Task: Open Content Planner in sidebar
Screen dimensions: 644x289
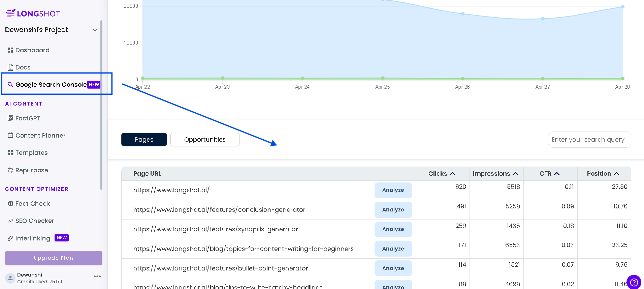Action: tap(40, 136)
